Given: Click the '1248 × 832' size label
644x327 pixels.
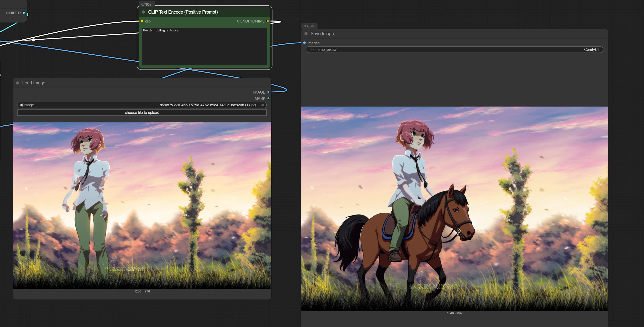Looking at the screenshot, I should 454,313.
